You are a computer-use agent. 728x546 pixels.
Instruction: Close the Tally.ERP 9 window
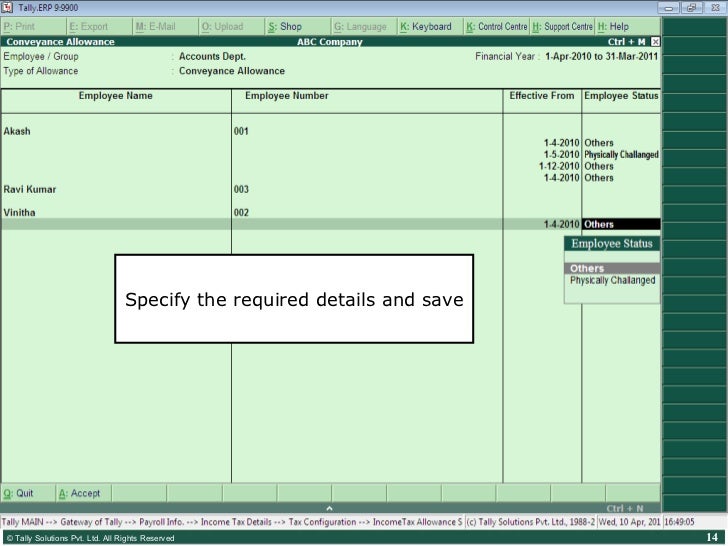(x=714, y=8)
